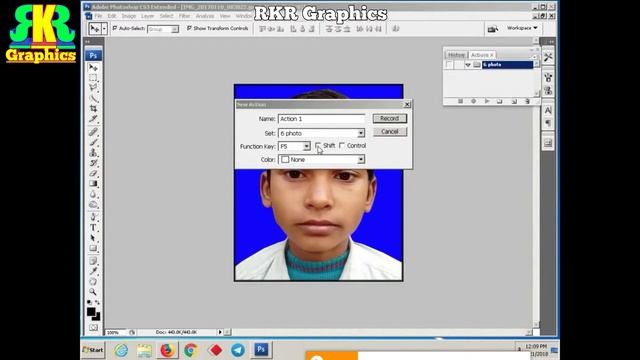Select the Brush tool
Image resolution: width=640 pixels, height=360 pixels.
click(x=93, y=142)
